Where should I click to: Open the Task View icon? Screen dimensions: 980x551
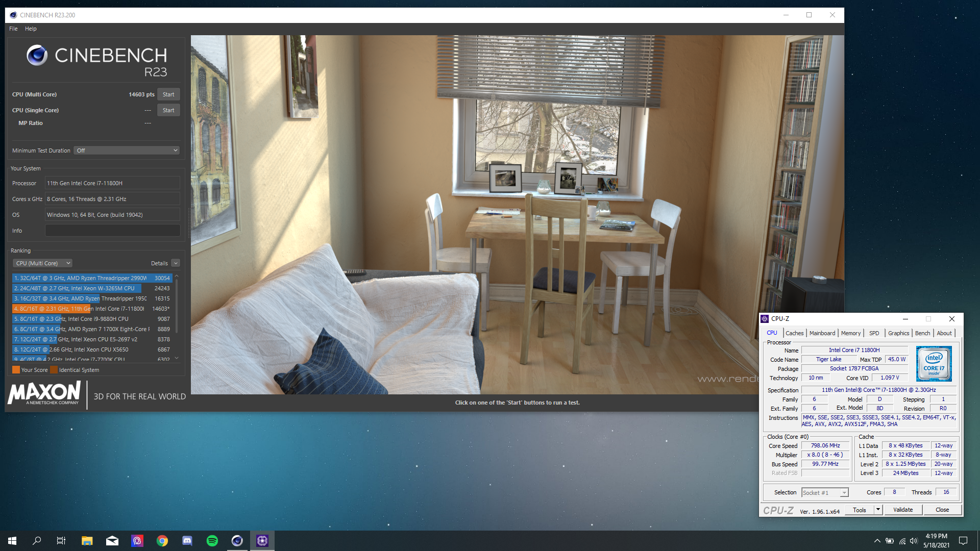pyautogui.click(x=61, y=541)
